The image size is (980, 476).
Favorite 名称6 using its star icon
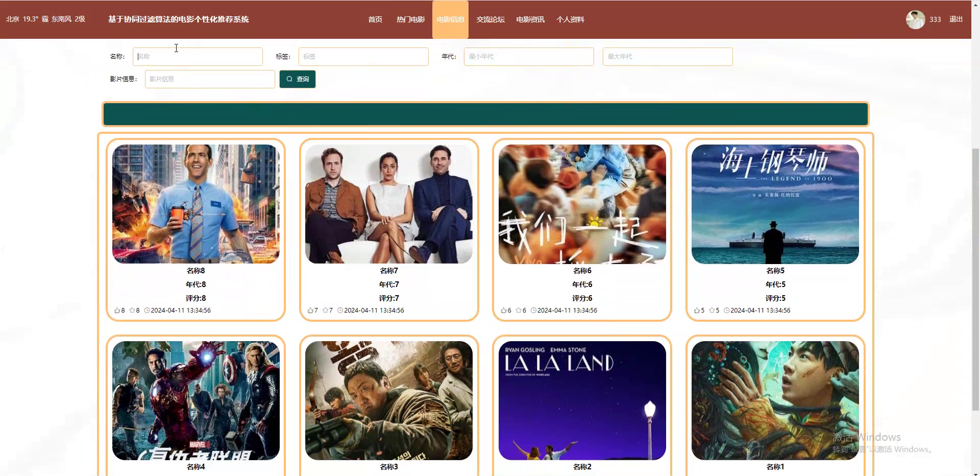tap(519, 311)
